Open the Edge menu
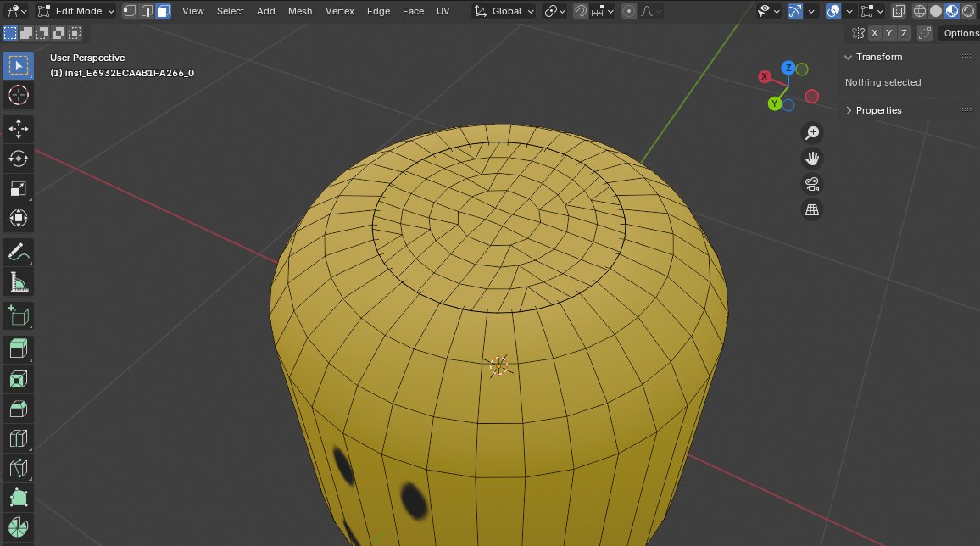This screenshot has width=980, height=546. point(378,11)
